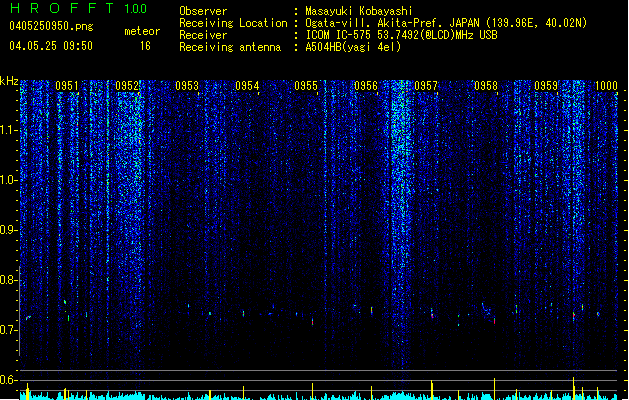
Task: Click the 0956 time marker
Action: (366, 86)
